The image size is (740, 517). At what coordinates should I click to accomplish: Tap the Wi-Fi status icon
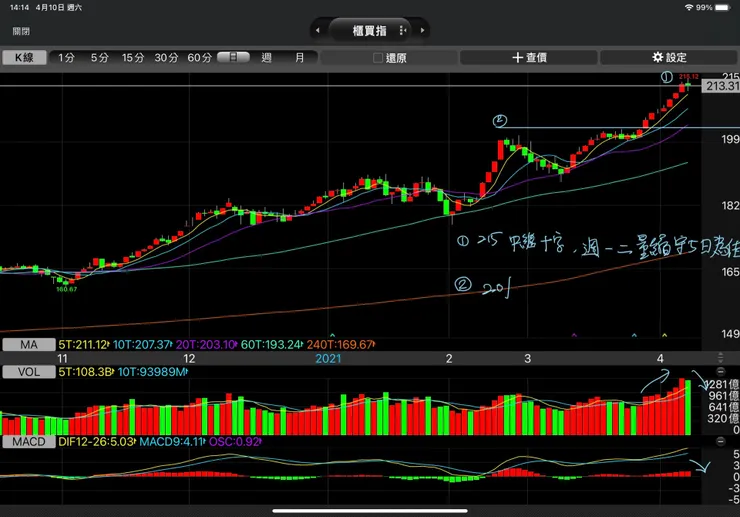click(689, 8)
